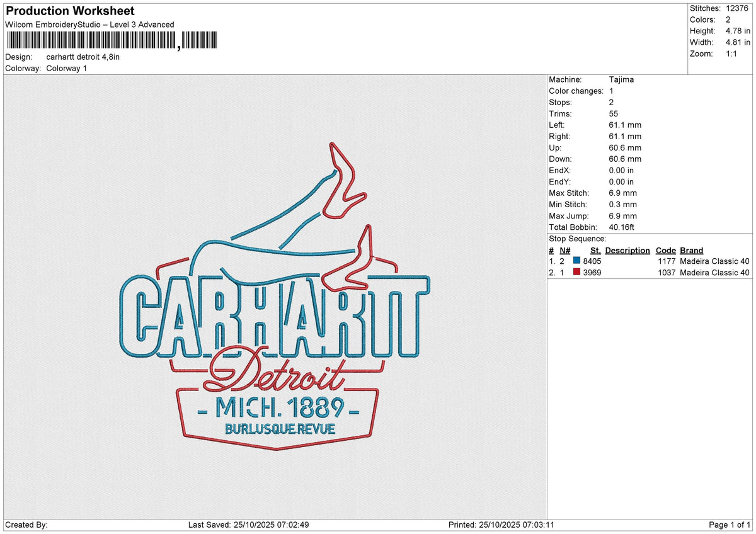Click the Zoom value 1:1
Screen dimensions: 756x534
(x=733, y=54)
